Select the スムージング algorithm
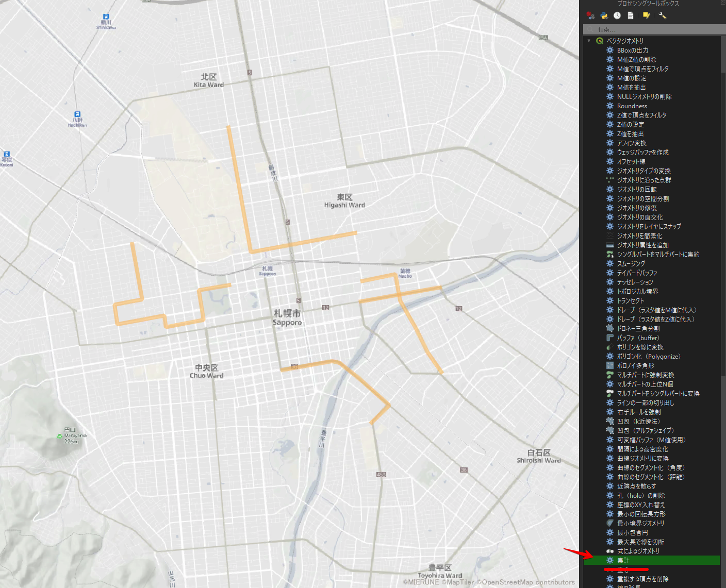The height and width of the screenshot is (588, 726). [x=631, y=263]
